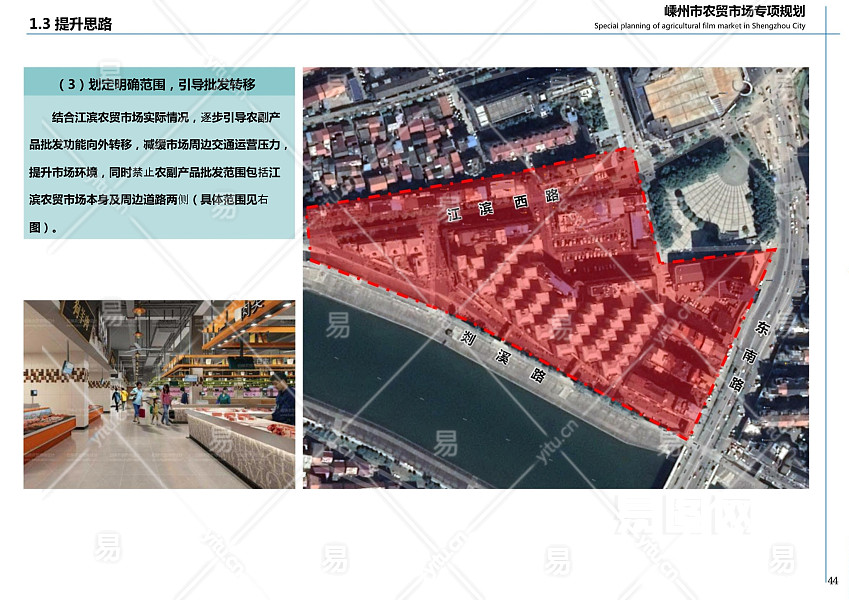The height and width of the screenshot is (600, 849).
Task: Click the paragraph line starting '结合江滨农贸市场实际情况'
Action: (x=166, y=117)
